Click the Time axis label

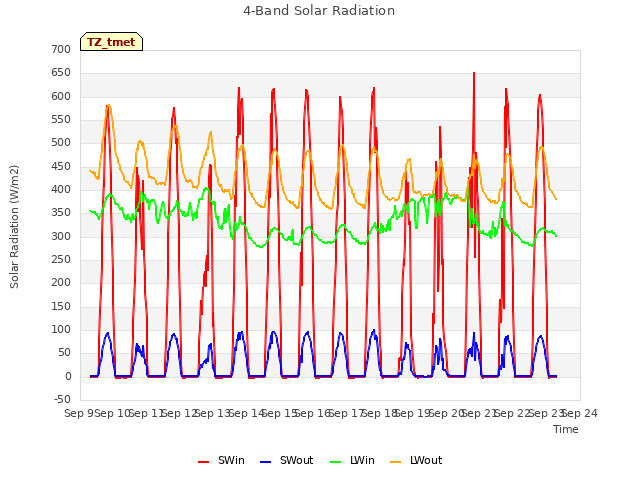pyautogui.click(x=566, y=429)
